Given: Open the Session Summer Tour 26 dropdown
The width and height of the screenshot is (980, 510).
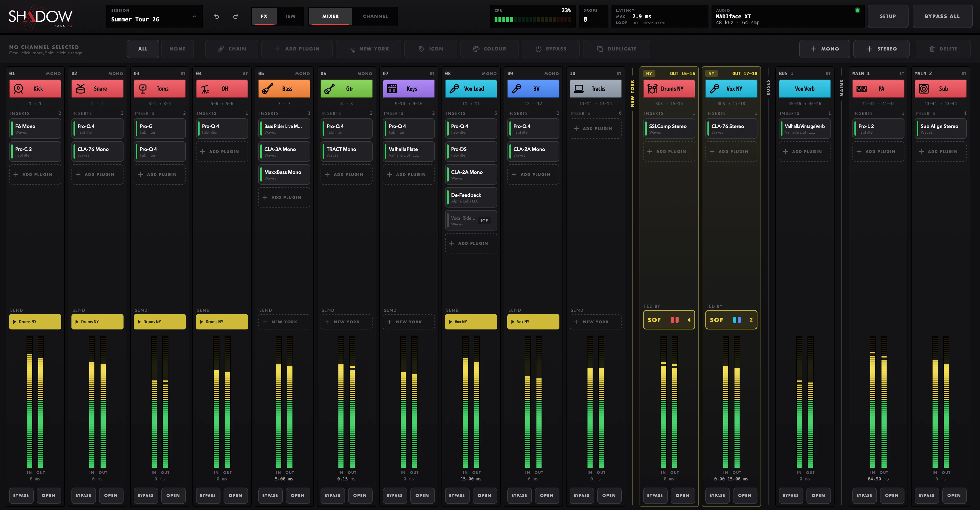Looking at the screenshot, I should 154,16.
